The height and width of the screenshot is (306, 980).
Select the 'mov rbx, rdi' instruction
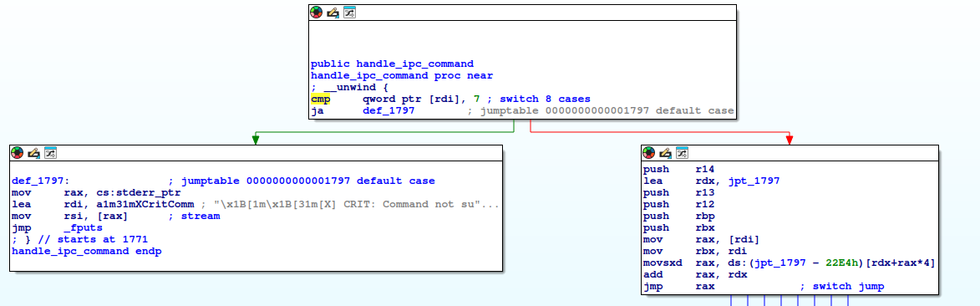tap(696, 252)
